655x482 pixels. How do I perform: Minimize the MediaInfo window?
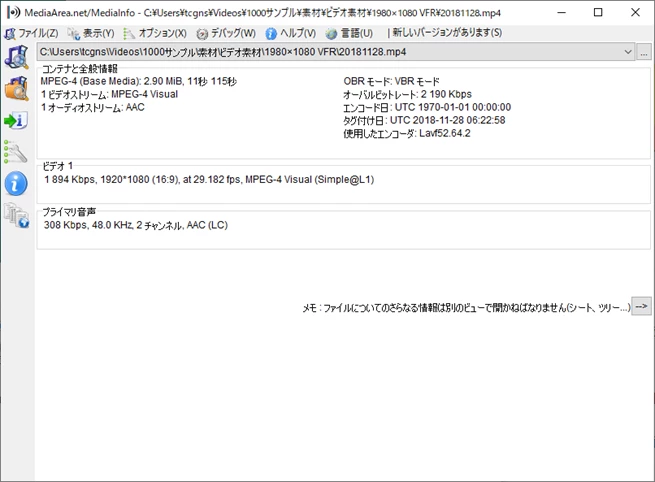pyautogui.click(x=561, y=13)
